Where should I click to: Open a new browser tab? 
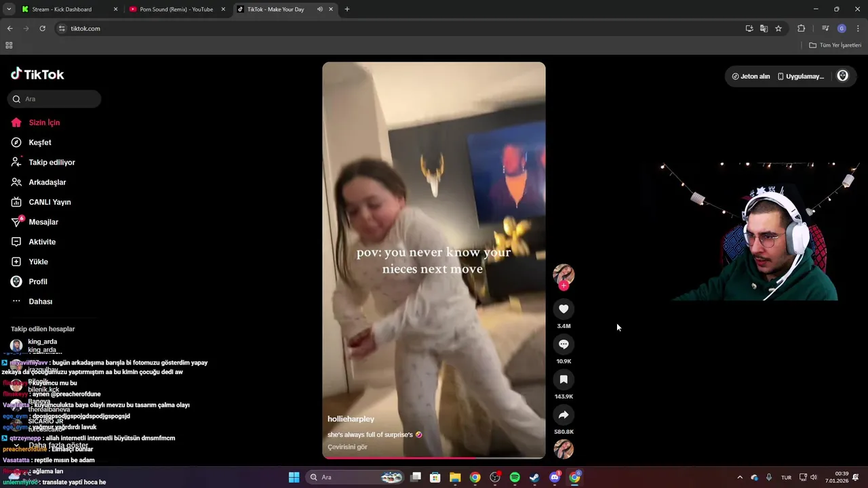pos(347,9)
